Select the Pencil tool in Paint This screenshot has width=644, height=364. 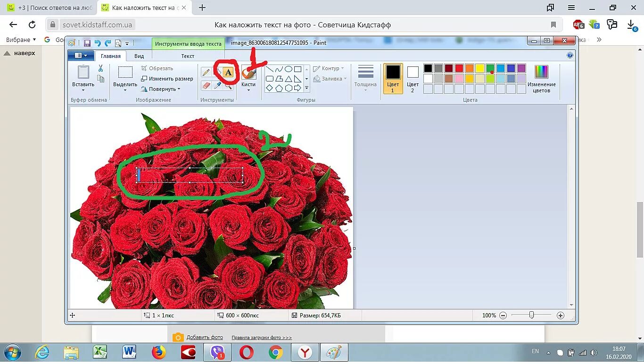pos(206,73)
